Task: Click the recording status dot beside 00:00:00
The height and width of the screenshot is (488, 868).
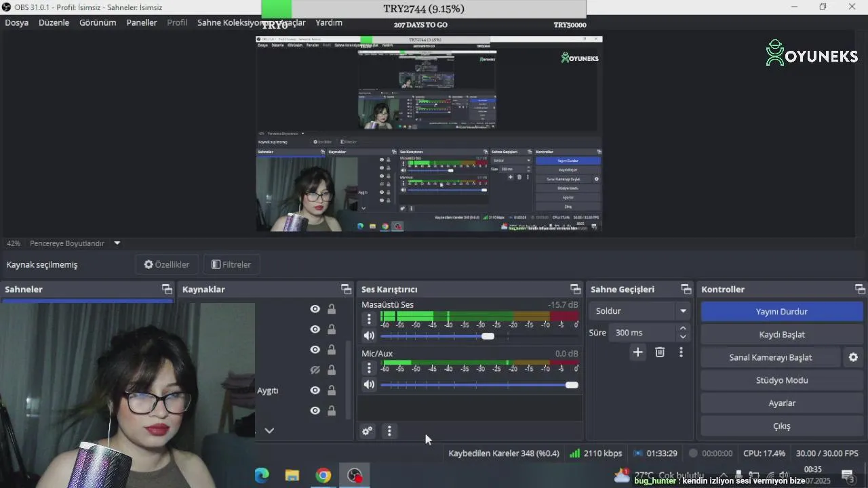Action: tap(693, 453)
